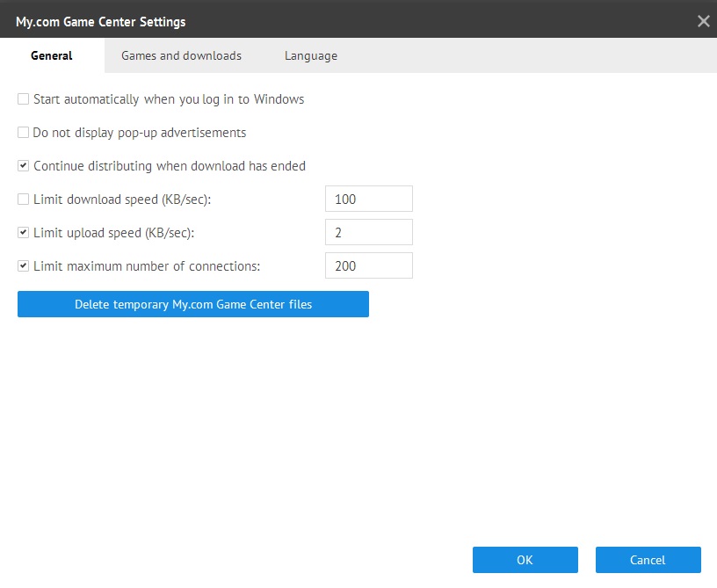Tick the pop-up advertisements checkbox
The height and width of the screenshot is (588, 717).
(24, 133)
